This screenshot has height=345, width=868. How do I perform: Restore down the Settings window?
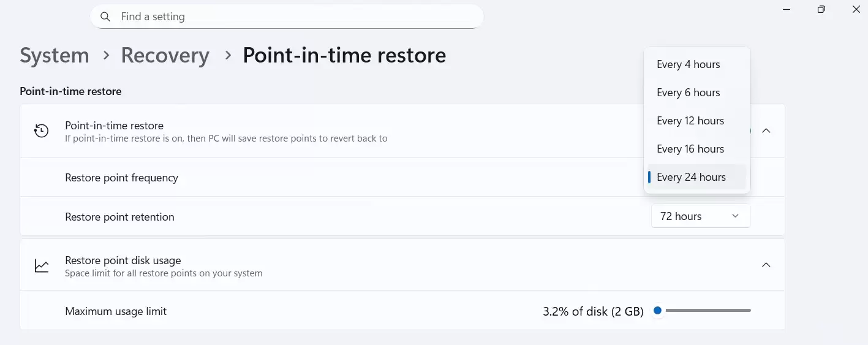(x=821, y=9)
